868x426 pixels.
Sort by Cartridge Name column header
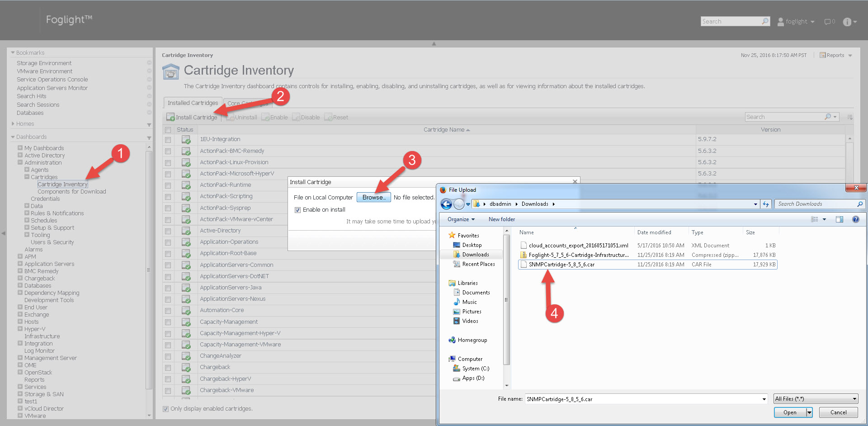tap(446, 130)
